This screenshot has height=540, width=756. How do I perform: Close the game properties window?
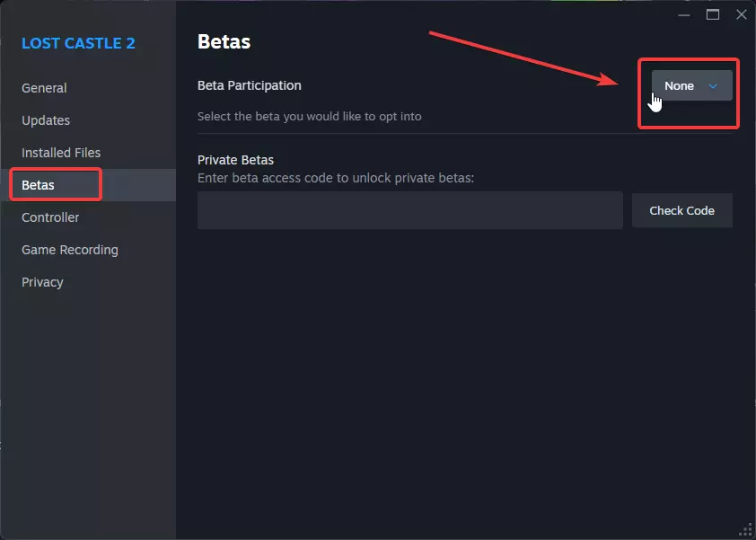point(741,14)
